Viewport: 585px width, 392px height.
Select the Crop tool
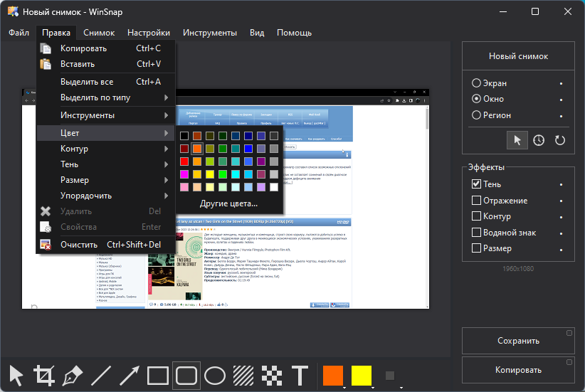click(44, 375)
